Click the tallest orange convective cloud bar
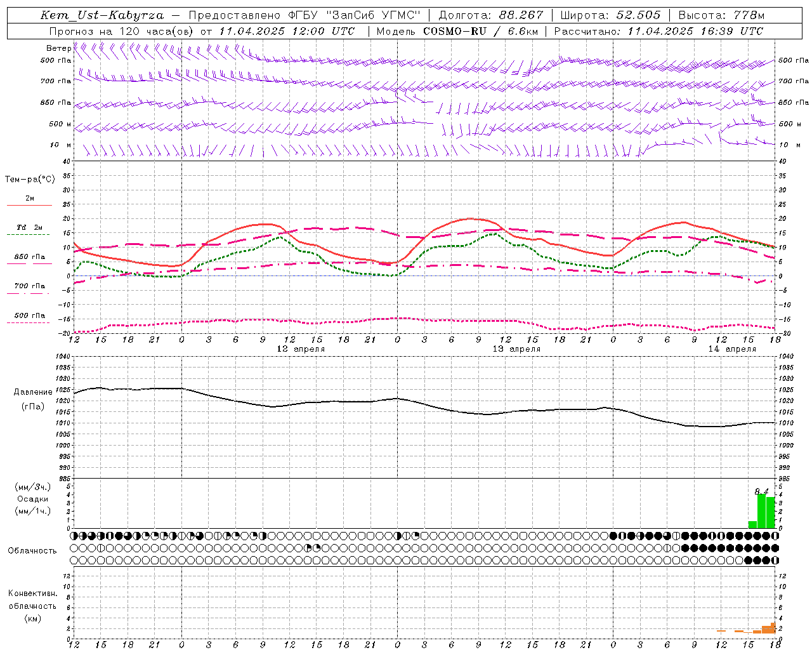 pyautogui.click(x=773, y=628)
